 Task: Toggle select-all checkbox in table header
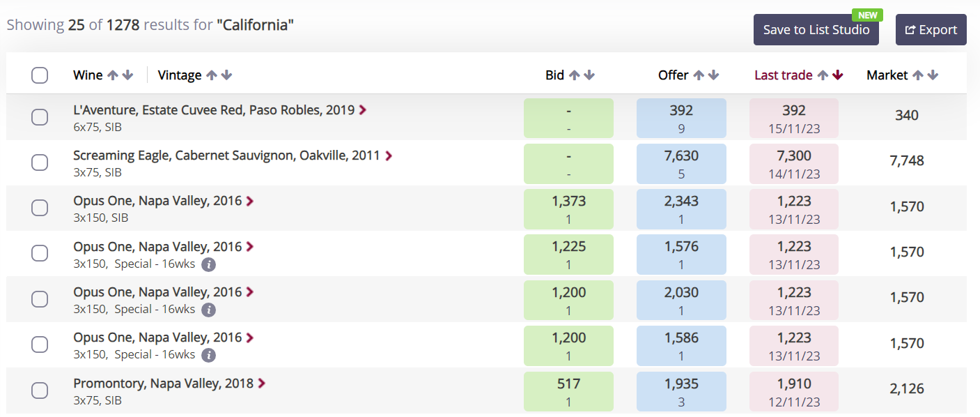40,75
